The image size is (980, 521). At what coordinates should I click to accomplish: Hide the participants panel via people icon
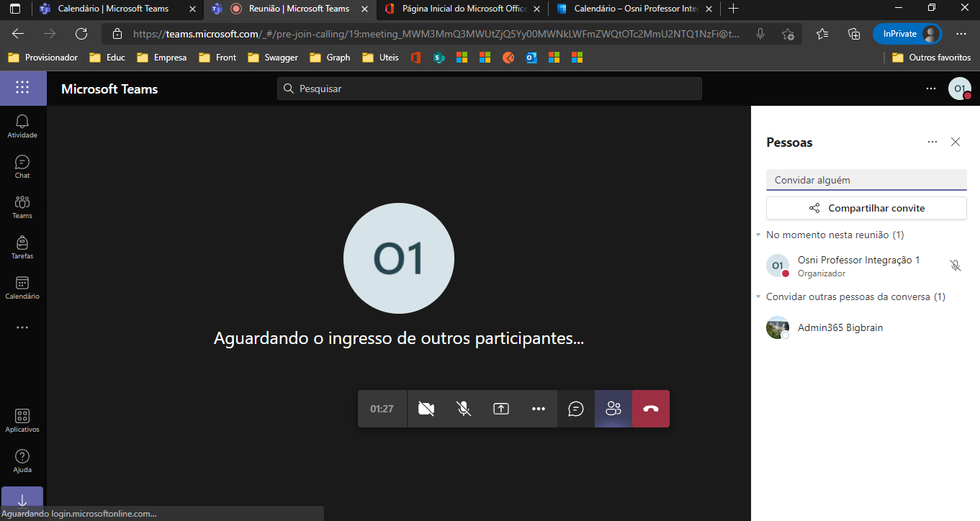613,409
